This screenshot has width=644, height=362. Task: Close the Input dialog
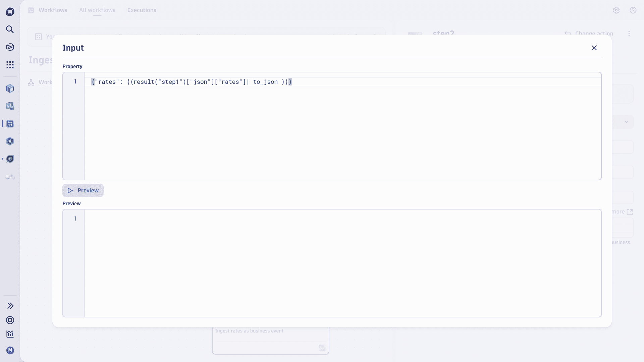(594, 48)
